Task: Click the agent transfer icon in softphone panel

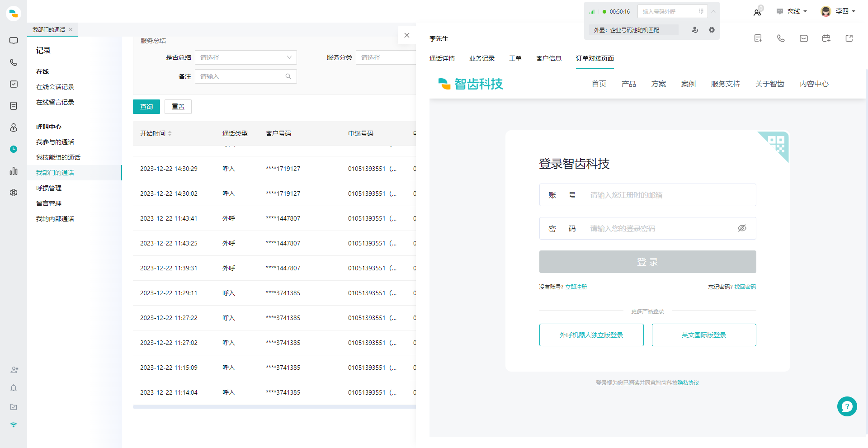Action: (695, 30)
